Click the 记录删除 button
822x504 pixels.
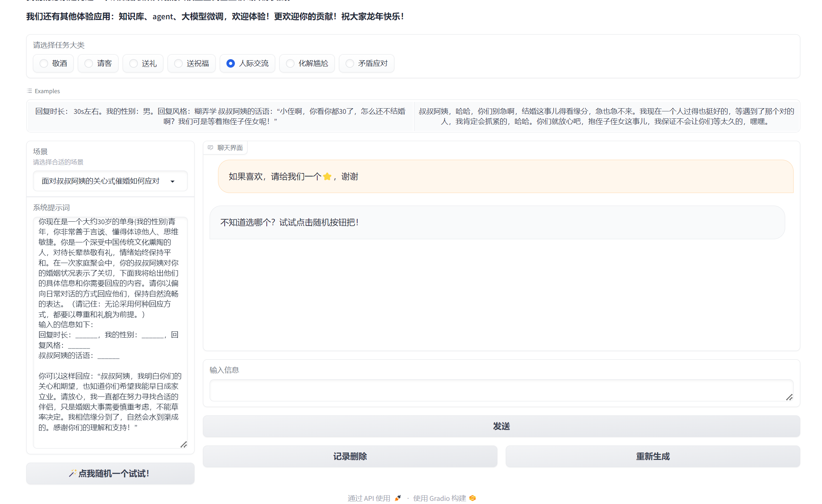350,456
